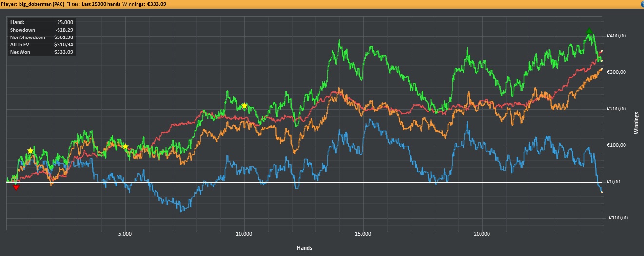
Task: Select the yellow star at hand 10.000
Action: pyautogui.click(x=244, y=106)
